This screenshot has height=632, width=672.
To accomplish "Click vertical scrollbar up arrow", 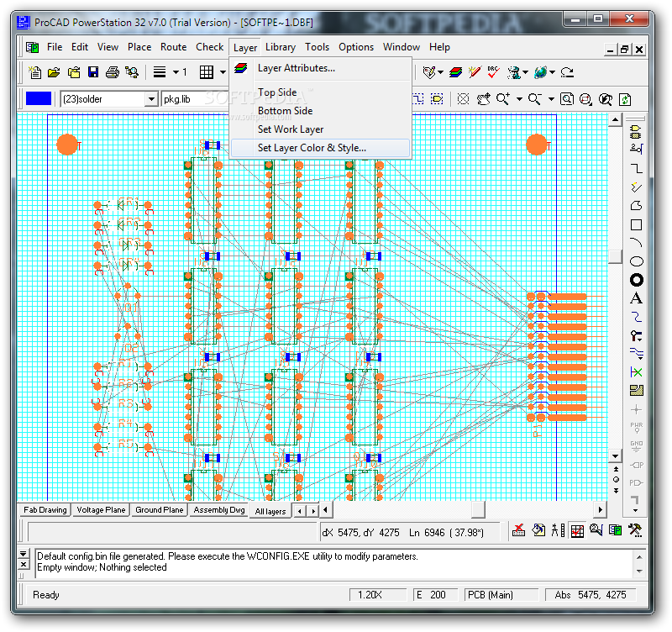I will click(616, 120).
